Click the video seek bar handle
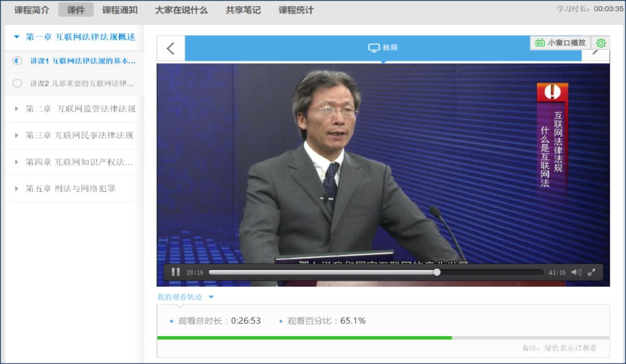Viewport: 626px width, 364px height. (x=437, y=272)
